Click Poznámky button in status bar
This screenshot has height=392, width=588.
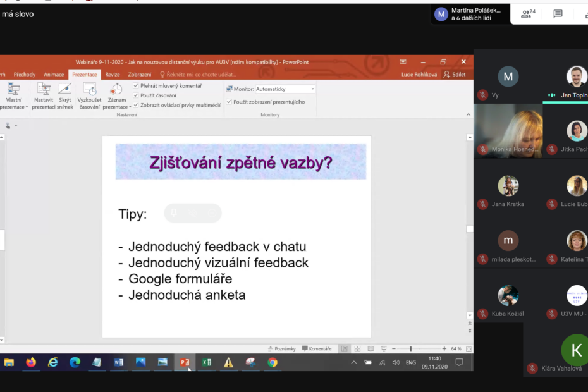pos(281,348)
